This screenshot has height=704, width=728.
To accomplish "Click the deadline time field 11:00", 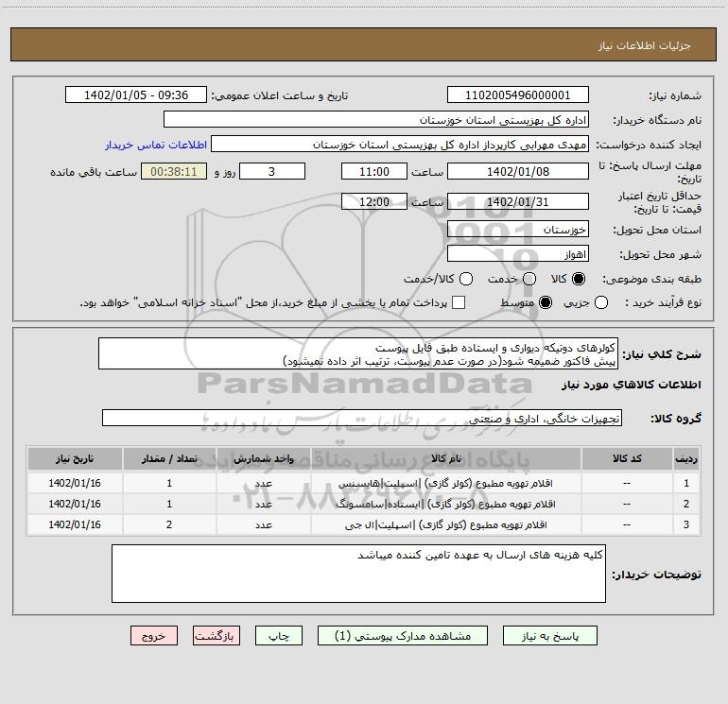I will click(x=374, y=171).
